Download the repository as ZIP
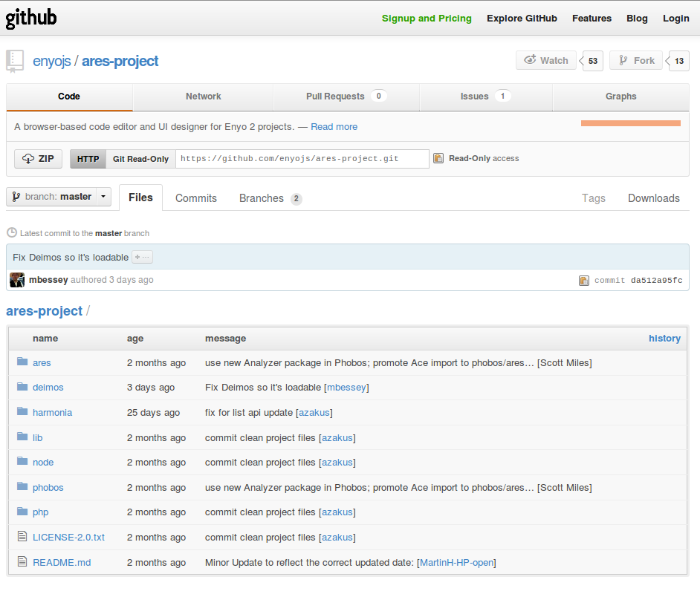The height and width of the screenshot is (594, 700). pyautogui.click(x=39, y=159)
